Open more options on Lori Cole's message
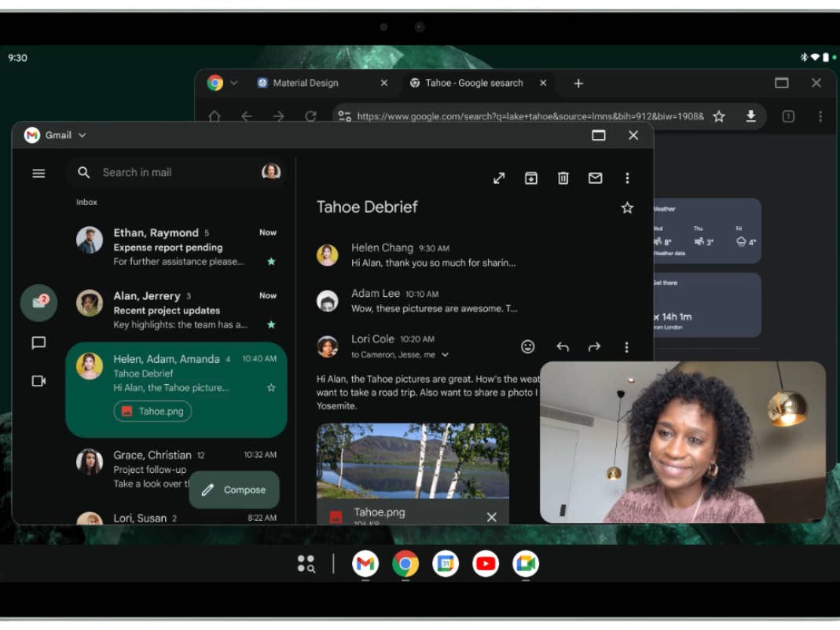Image resolution: width=840 pixels, height=630 pixels. (x=626, y=347)
